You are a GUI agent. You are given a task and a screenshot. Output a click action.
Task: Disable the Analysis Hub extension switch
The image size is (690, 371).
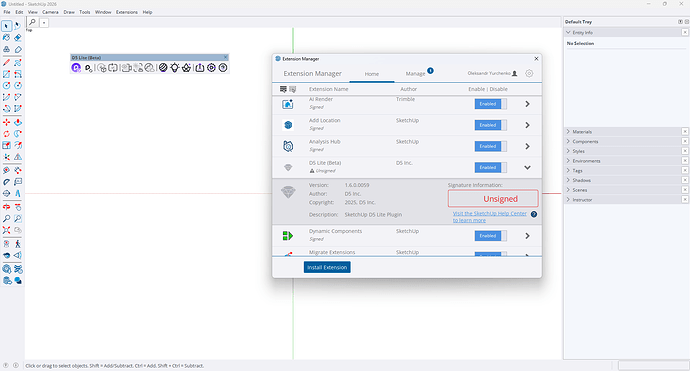[490, 146]
